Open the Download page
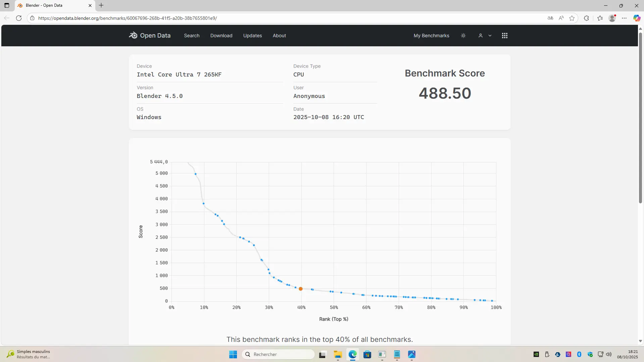This screenshot has height=362, width=644. click(221, 36)
